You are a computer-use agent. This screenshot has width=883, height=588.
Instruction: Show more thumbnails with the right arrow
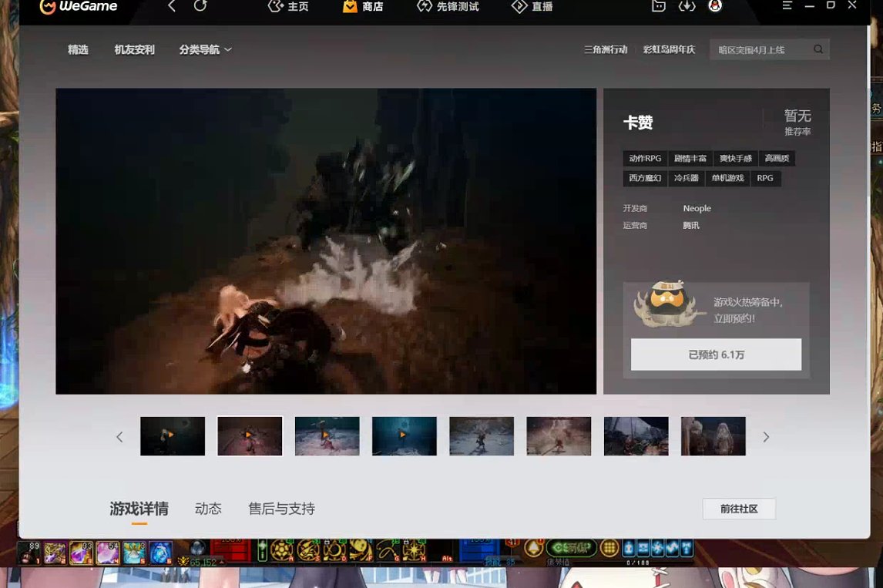(x=766, y=436)
